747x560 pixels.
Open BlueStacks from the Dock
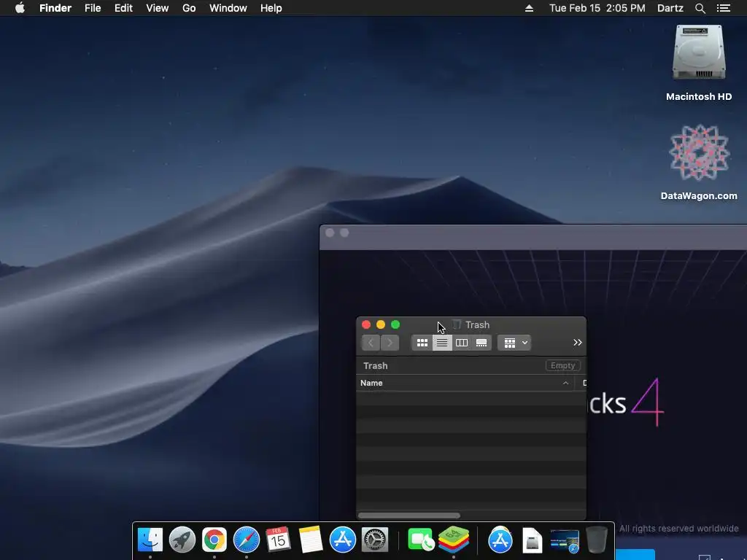pyautogui.click(x=453, y=540)
